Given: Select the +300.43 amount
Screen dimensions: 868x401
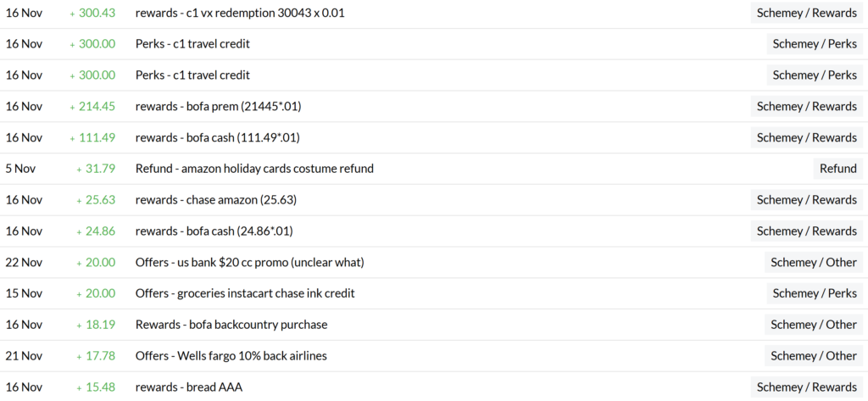Looking at the screenshot, I should point(97,13).
